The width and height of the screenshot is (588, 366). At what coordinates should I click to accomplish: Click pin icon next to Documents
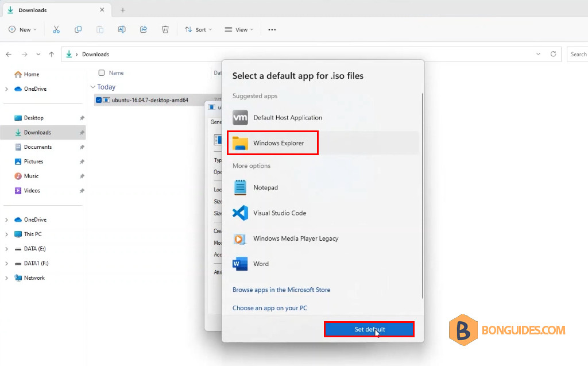[82, 147]
